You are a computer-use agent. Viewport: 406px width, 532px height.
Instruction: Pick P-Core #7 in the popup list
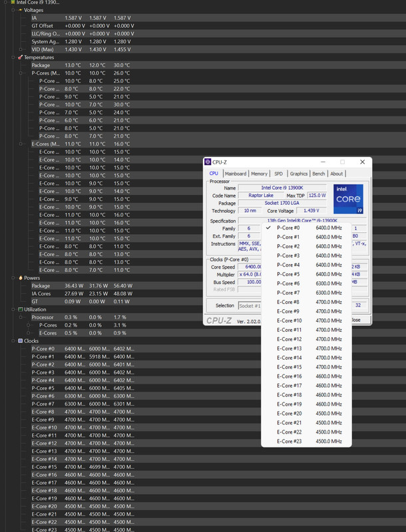306,293
